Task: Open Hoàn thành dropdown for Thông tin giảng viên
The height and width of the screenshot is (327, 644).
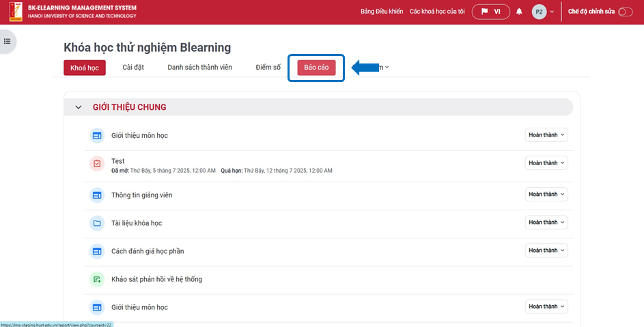Action: point(546,195)
